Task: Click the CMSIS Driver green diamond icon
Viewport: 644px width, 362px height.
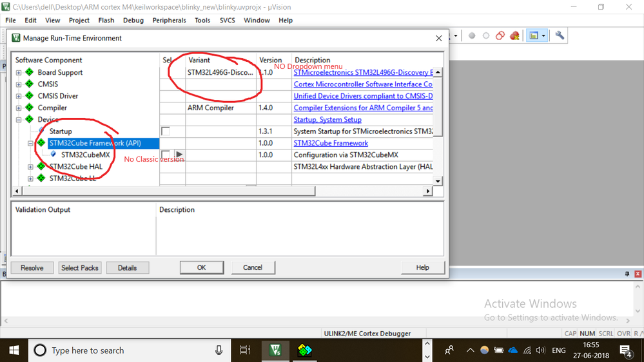Action: pos(29,95)
